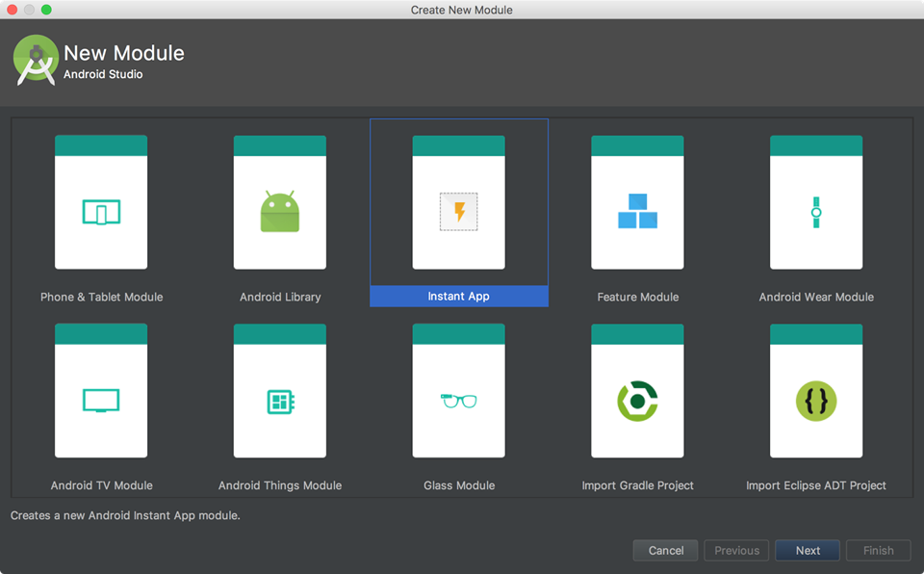Click the Finish button
This screenshot has width=924, height=574.
click(878, 550)
